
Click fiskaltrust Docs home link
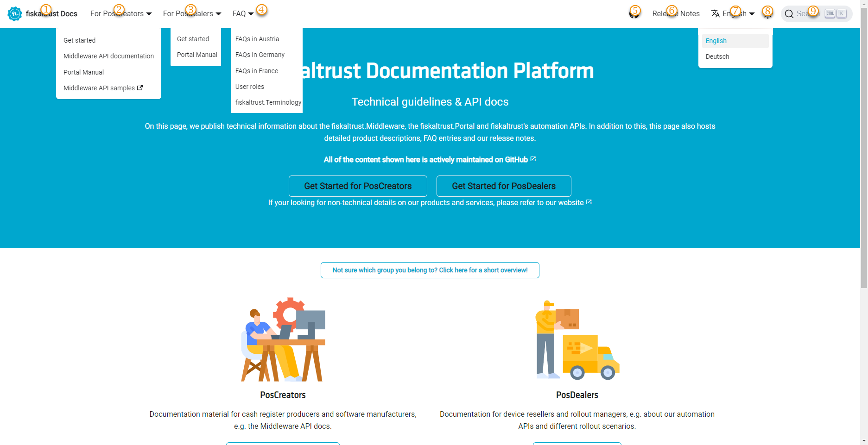click(43, 14)
